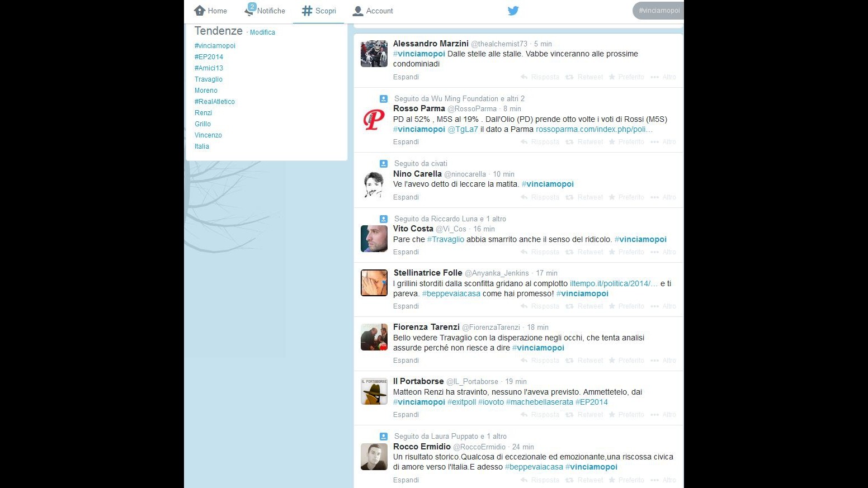868x488 pixels.
Task: Expand Stellinatrice Folle's tweet
Action: tap(406, 306)
